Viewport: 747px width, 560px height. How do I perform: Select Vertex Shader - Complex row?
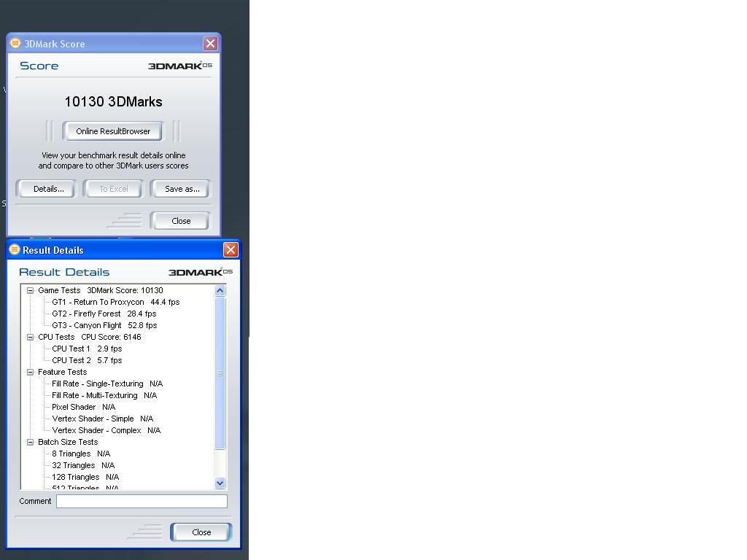click(x=107, y=430)
